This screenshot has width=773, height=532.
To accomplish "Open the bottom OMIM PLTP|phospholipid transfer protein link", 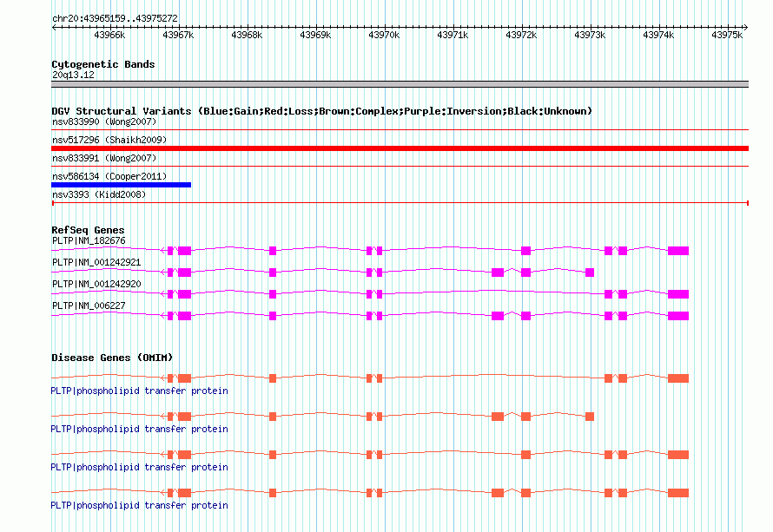I will click(x=140, y=505).
